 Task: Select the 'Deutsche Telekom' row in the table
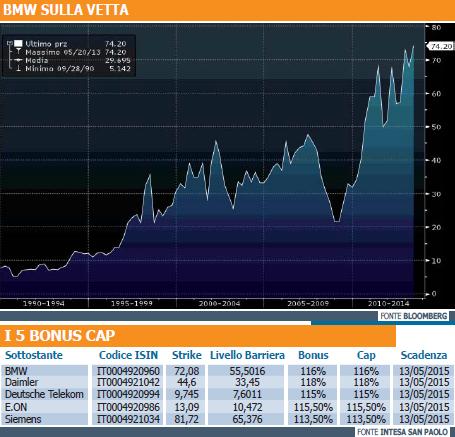click(227, 394)
